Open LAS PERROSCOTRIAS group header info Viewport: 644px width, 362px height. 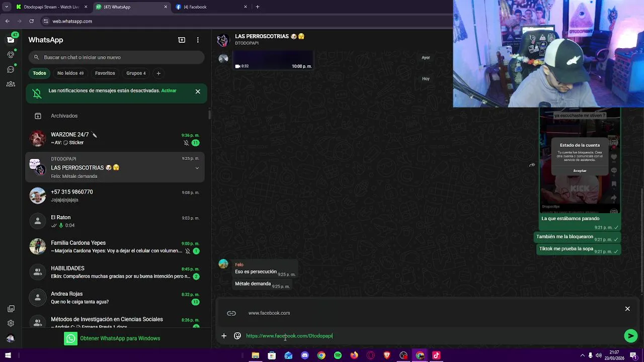click(270, 39)
